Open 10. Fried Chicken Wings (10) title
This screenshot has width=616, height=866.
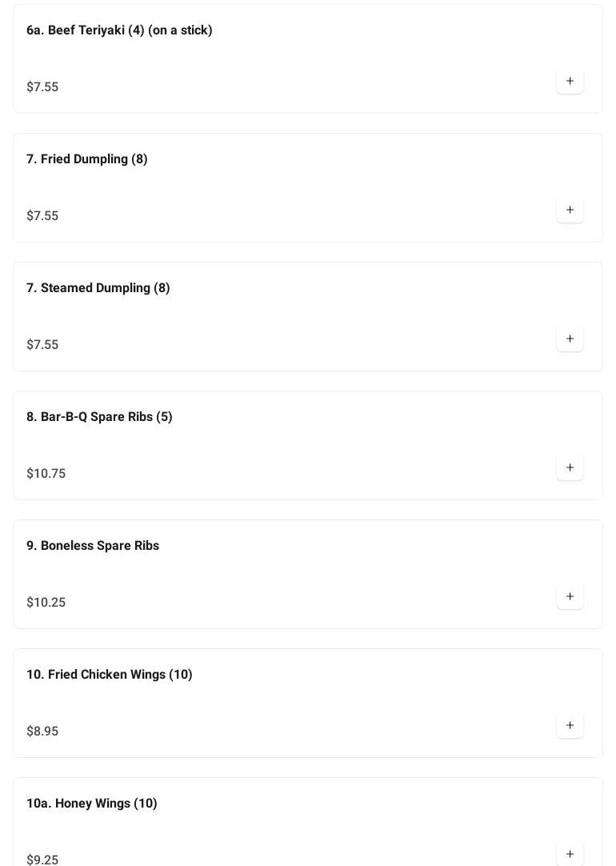[x=110, y=675]
